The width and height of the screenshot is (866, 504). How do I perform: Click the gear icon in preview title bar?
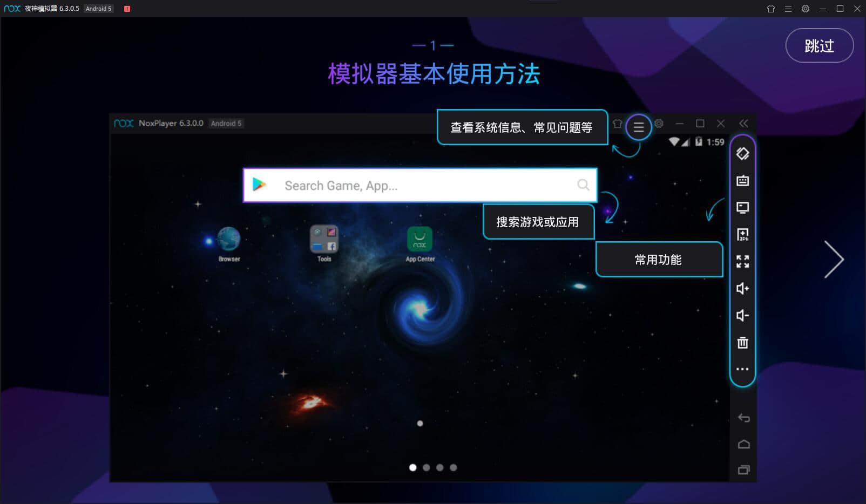tap(659, 124)
